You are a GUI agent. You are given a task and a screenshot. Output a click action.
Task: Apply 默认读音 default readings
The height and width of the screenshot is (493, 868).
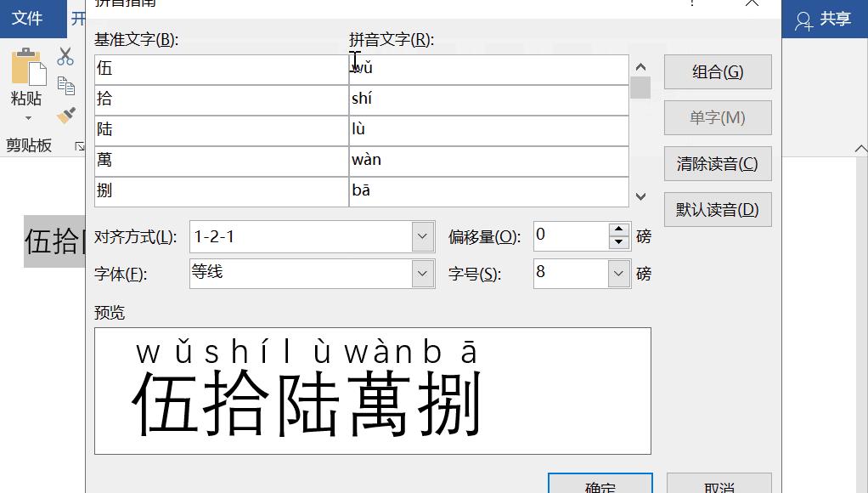pyautogui.click(x=717, y=209)
